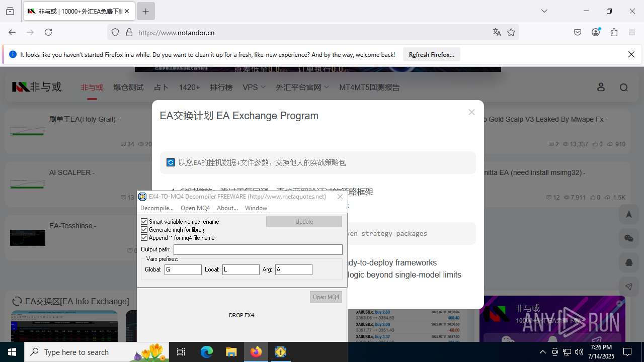Toggle Smart variable names rename checkbox
This screenshot has width=644, height=362.
pyautogui.click(x=144, y=221)
